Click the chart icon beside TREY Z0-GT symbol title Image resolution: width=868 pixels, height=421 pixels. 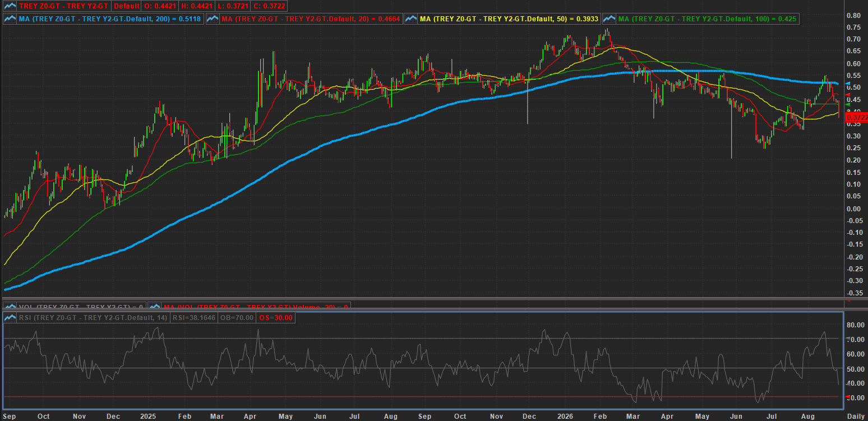click(x=10, y=7)
